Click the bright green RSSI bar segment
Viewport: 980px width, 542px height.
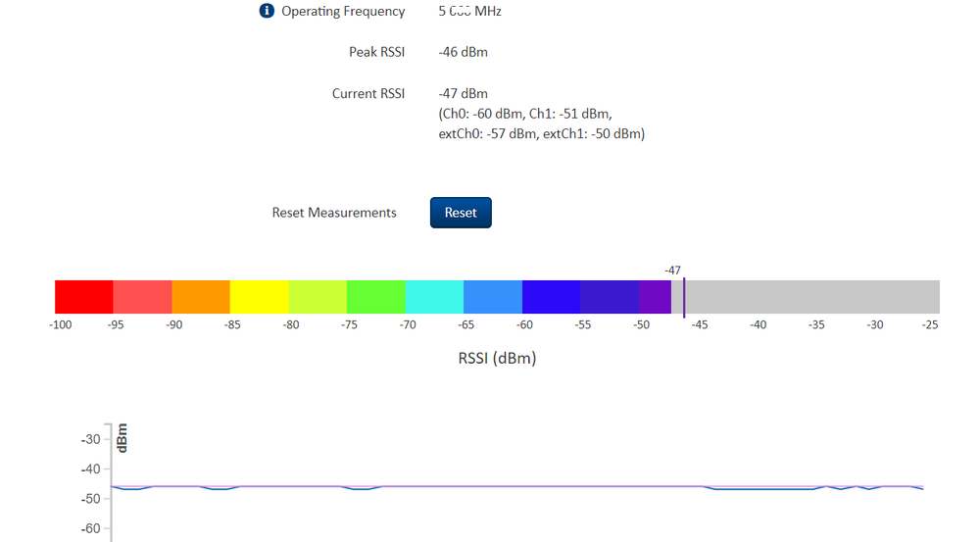point(375,296)
